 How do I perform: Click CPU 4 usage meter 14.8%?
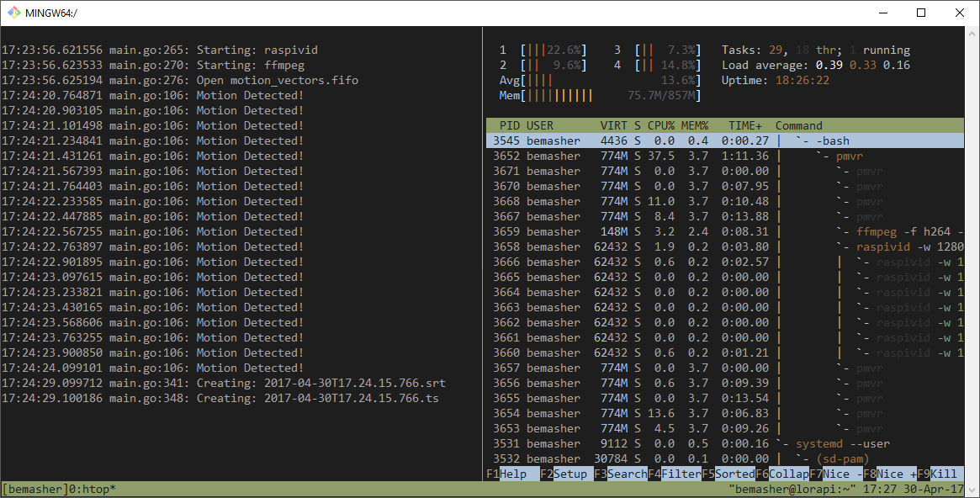click(x=658, y=65)
